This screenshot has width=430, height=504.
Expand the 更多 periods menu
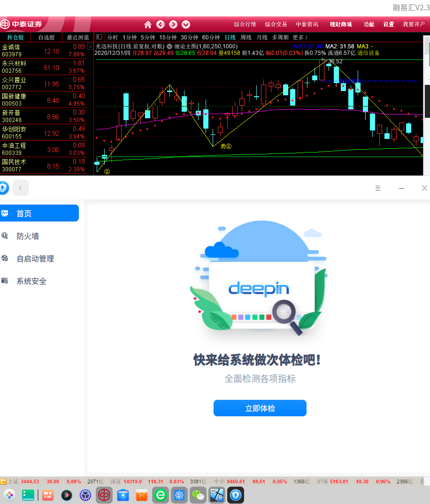(x=300, y=37)
